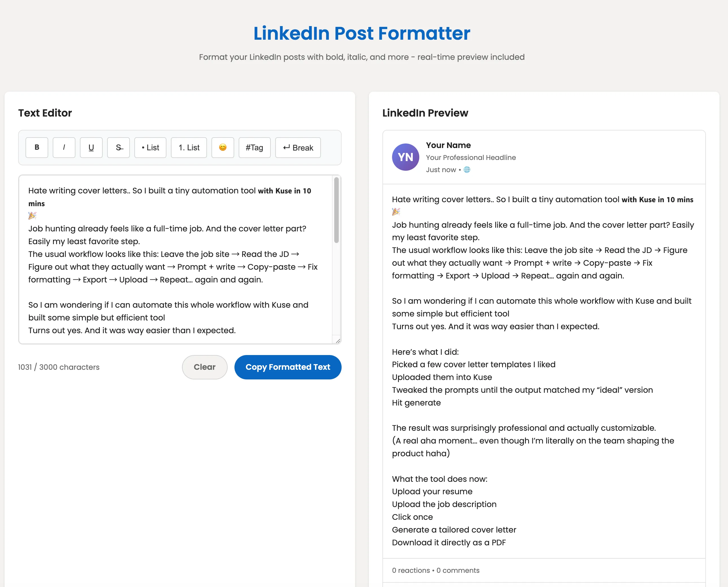Click the 0 reactions counter
Viewport: 728px width, 587px height.
(411, 570)
